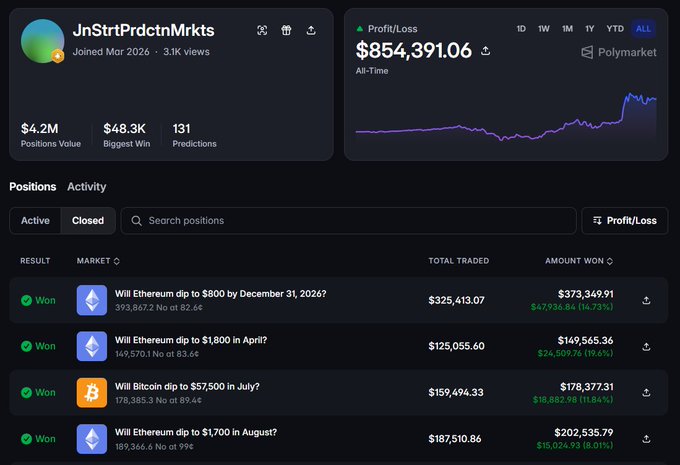Click the gold badge on the avatar
Screen dimensions: 680x465
pos(58,56)
